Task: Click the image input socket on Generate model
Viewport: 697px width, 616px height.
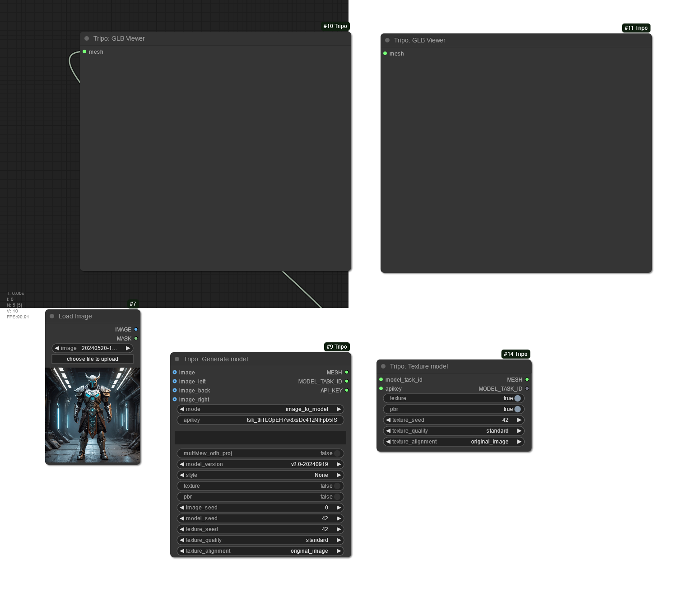Action: tap(175, 372)
